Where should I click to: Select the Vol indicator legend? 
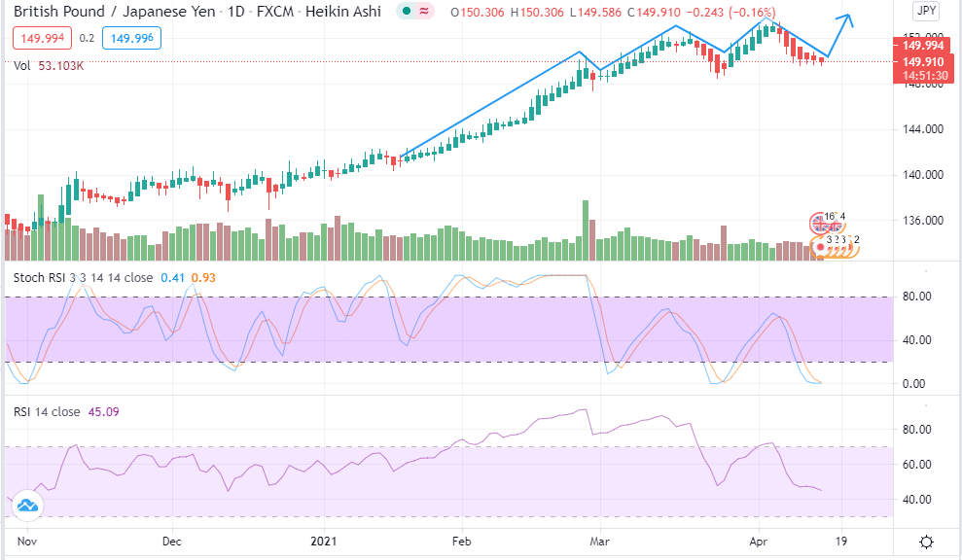(x=49, y=65)
